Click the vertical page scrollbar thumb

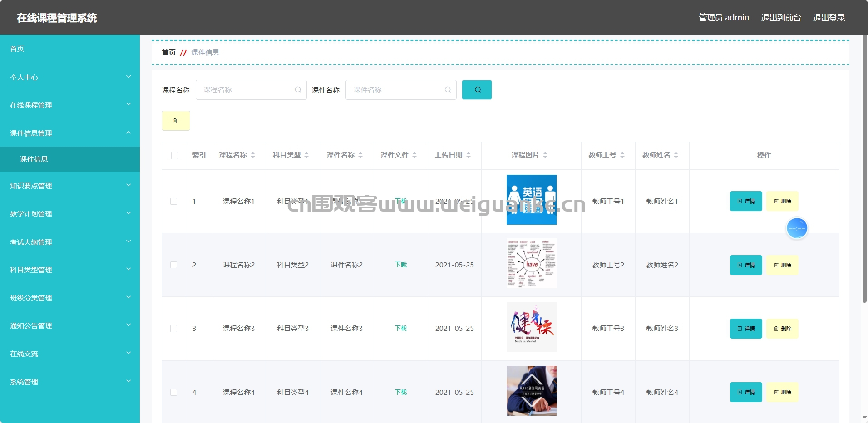(x=864, y=169)
